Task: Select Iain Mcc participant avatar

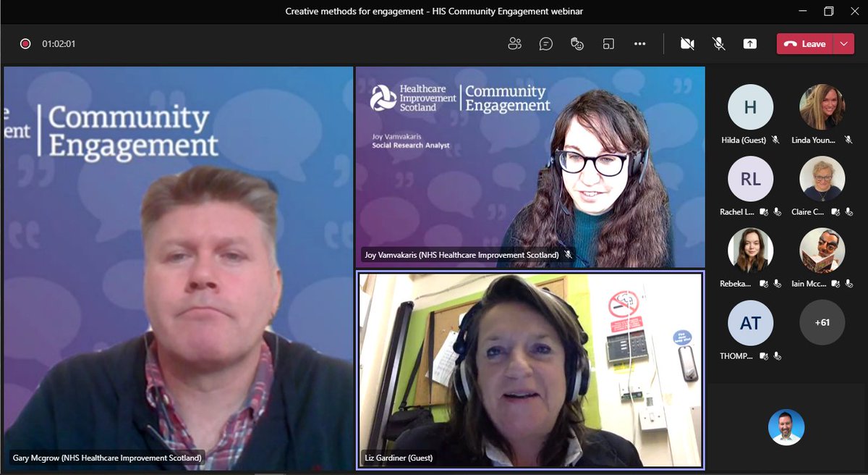Action: point(822,251)
